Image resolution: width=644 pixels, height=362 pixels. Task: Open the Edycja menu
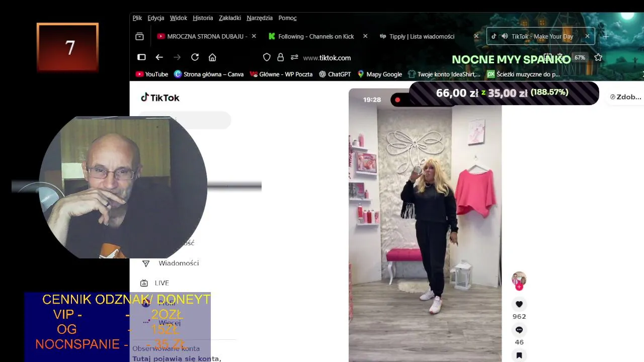[x=156, y=18]
